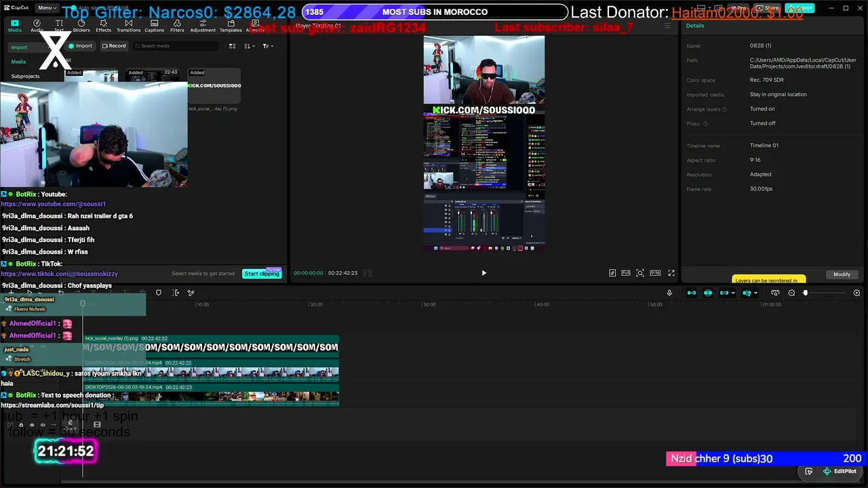Click the magic wand icon in timeline toolbar
The width and height of the screenshot is (868, 488).
191,293
